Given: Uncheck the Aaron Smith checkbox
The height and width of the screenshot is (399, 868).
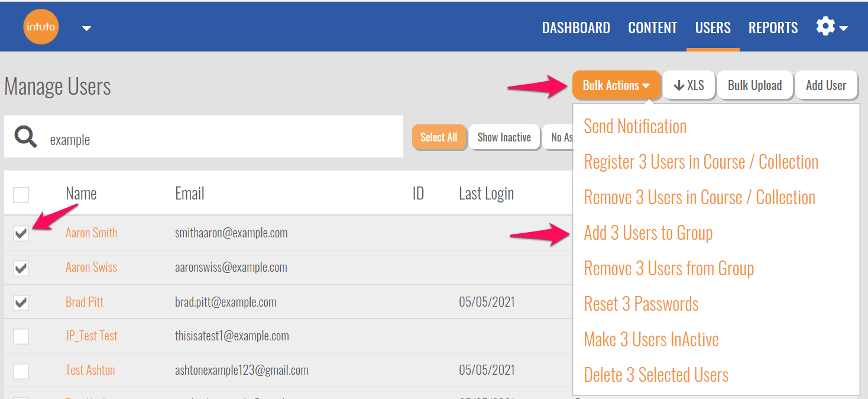Looking at the screenshot, I should [21, 233].
